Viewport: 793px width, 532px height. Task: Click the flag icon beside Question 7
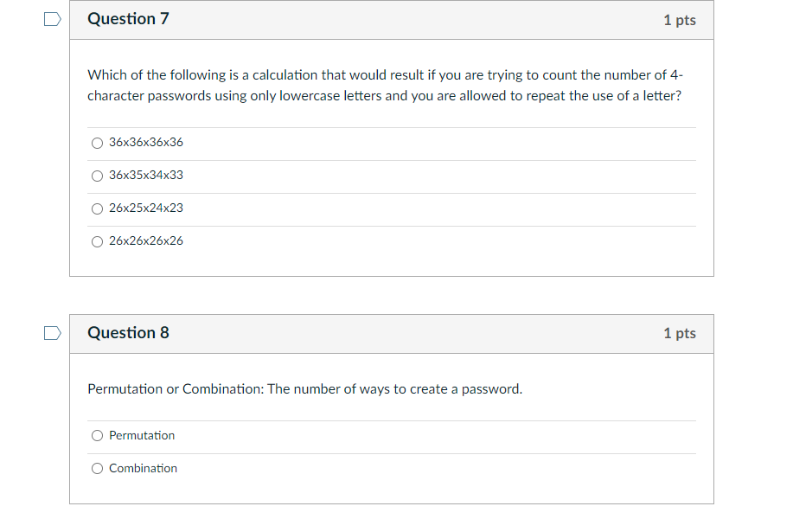point(52,18)
